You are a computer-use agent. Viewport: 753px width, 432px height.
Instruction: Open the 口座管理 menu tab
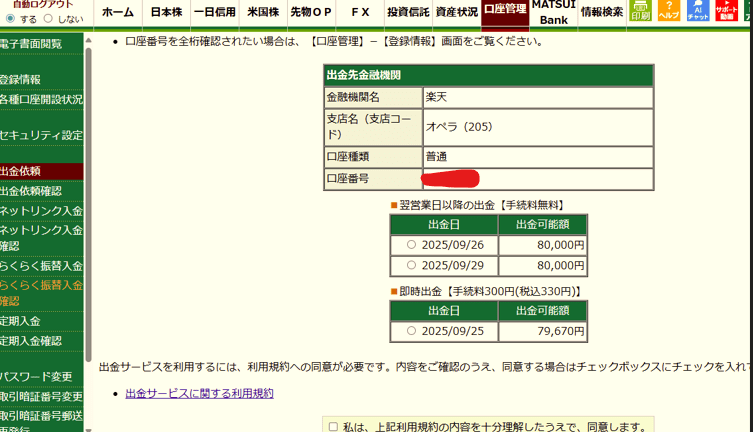pyautogui.click(x=505, y=12)
